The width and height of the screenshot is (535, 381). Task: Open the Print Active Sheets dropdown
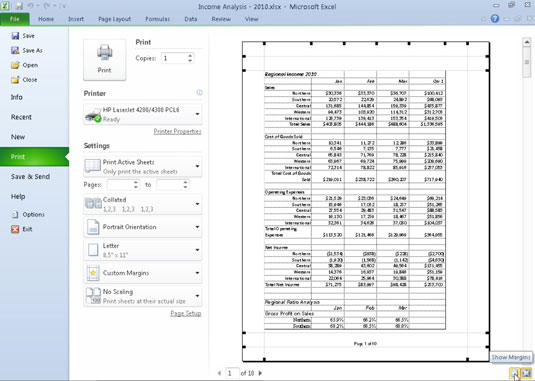click(143, 166)
